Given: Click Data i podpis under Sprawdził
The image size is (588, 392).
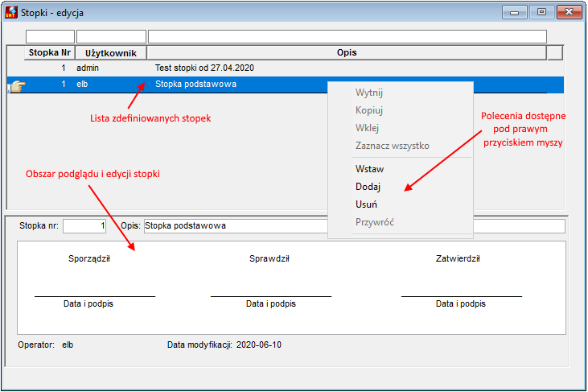Looking at the screenshot, I should 271,303.
